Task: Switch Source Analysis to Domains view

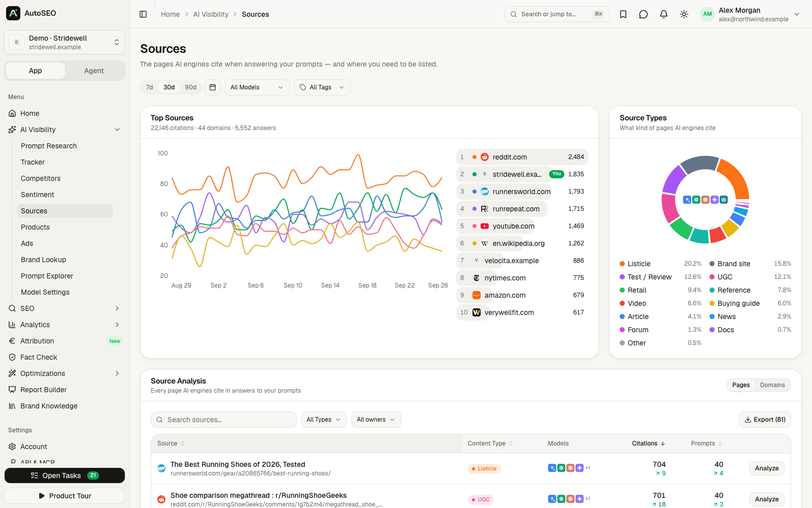Action: (772, 385)
